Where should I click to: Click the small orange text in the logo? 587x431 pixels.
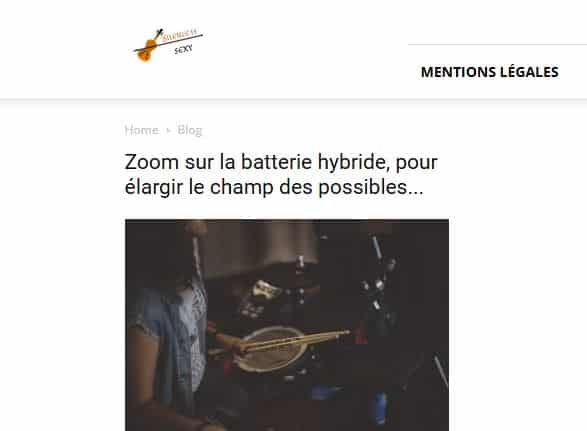pos(180,35)
